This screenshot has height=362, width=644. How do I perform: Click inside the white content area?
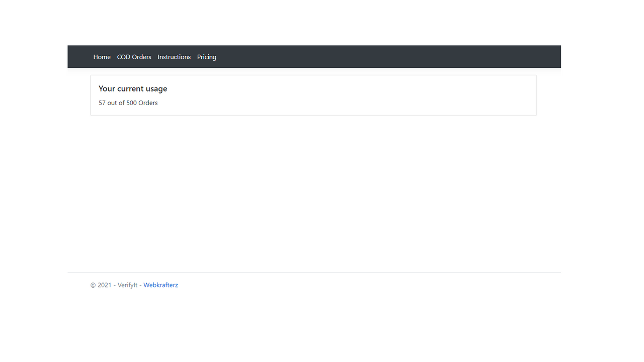pos(313,191)
